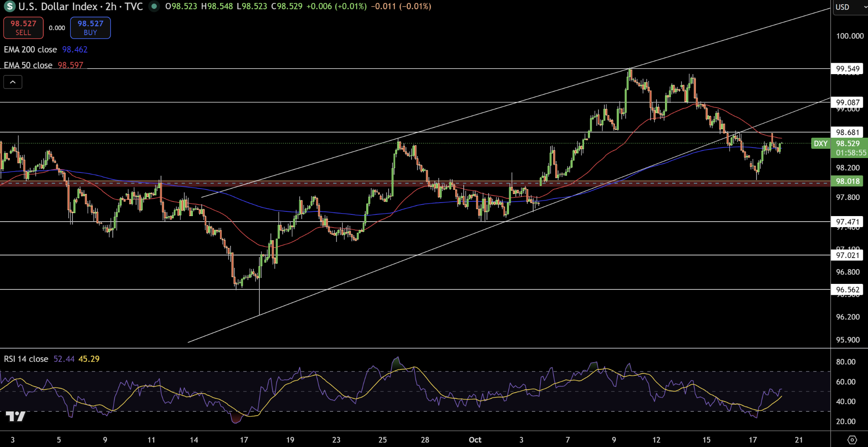The width and height of the screenshot is (868, 447).
Task: Select the EMA 200 close indicator label
Action: pos(31,50)
